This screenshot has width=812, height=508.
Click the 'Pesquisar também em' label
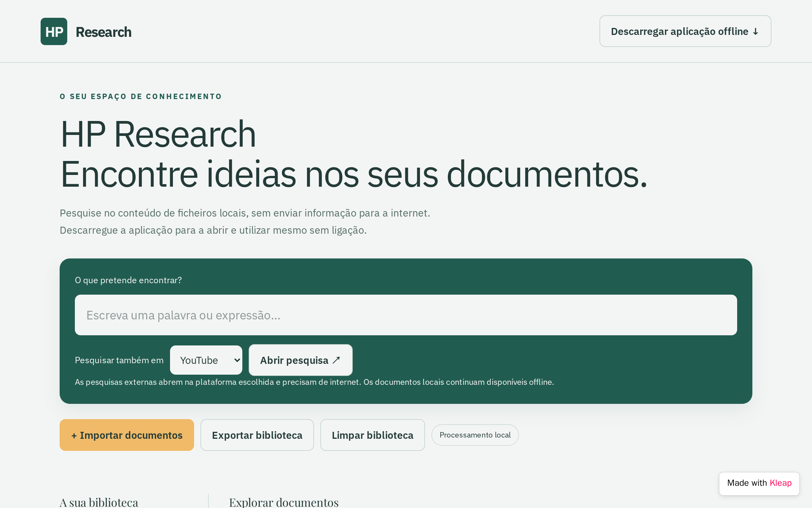click(119, 360)
